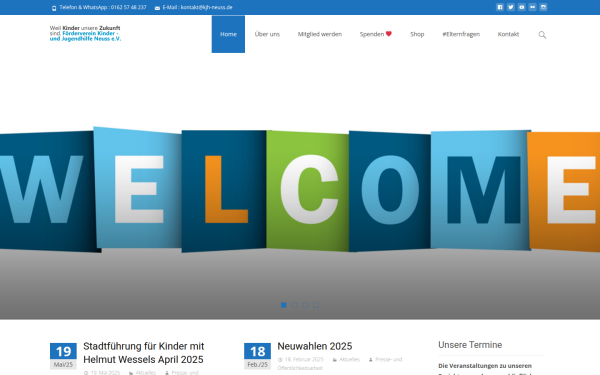The image size is (600, 375).
Task: Select the second slider dot
Action: [x=294, y=305]
